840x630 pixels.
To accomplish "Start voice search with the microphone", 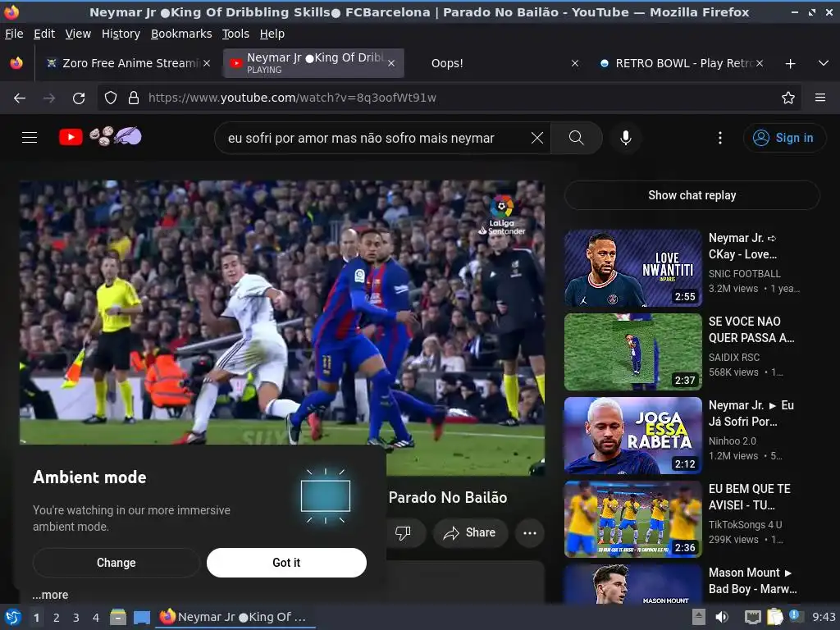I will pos(625,138).
